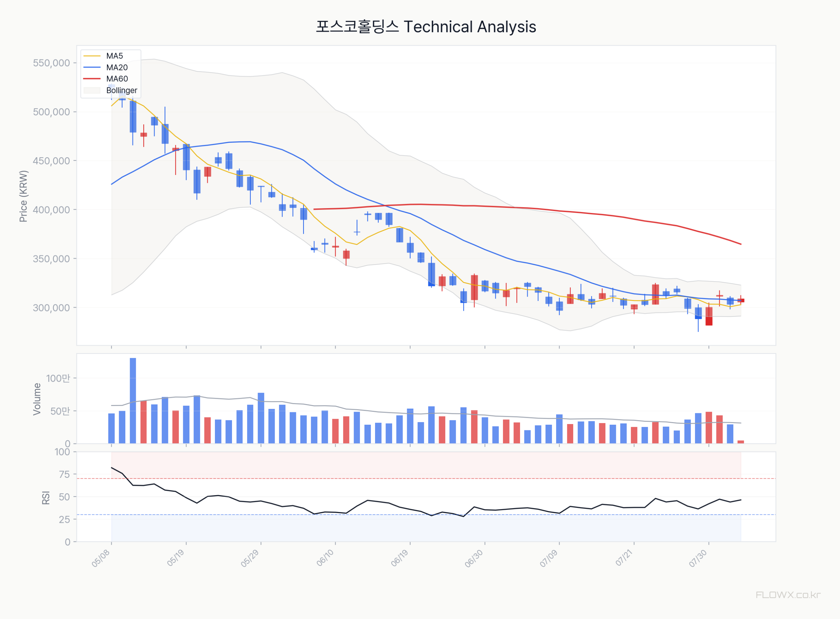Image resolution: width=840 pixels, height=619 pixels.
Task: Click the 07/09 date label
Action: (549, 558)
